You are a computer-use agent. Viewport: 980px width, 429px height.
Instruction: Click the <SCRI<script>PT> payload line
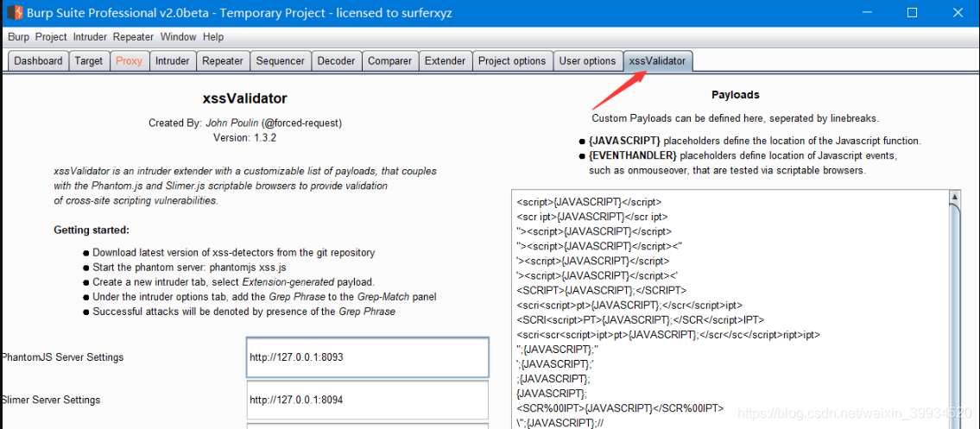click(x=640, y=319)
